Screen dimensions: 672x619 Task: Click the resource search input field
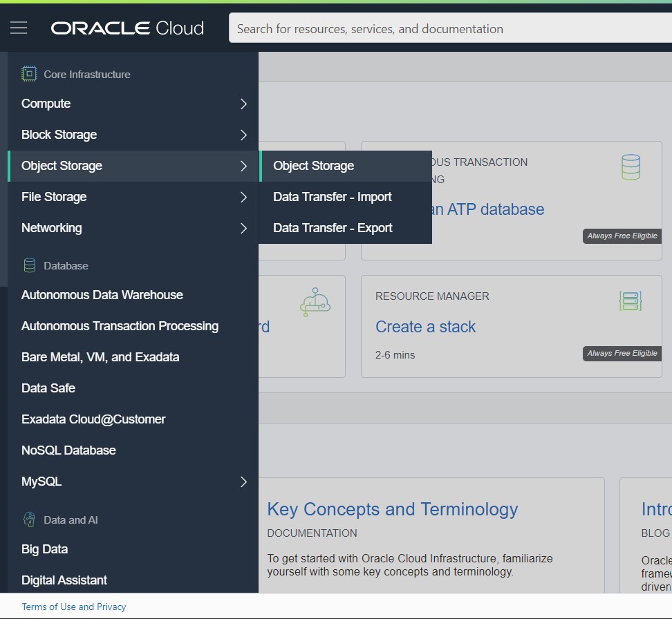point(449,29)
